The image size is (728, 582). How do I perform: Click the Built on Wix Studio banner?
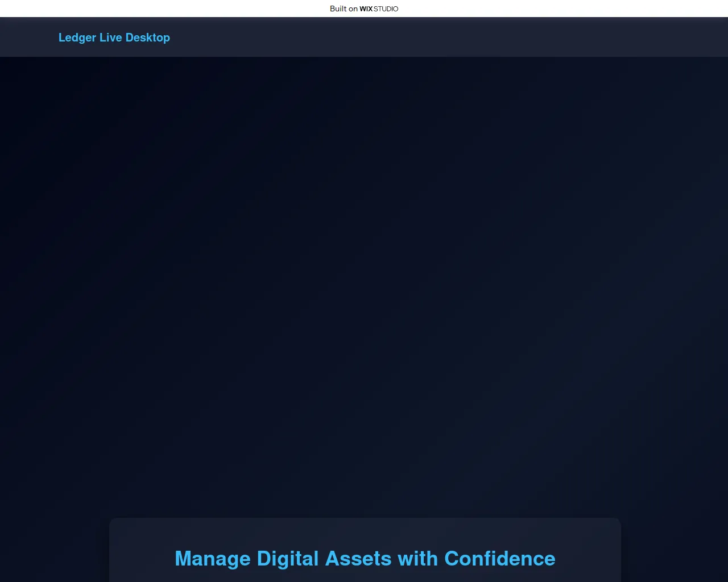[364, 9]
